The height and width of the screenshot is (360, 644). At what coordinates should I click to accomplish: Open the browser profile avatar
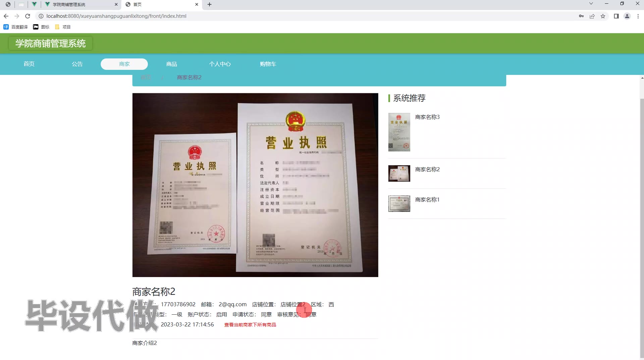[627, 16]
